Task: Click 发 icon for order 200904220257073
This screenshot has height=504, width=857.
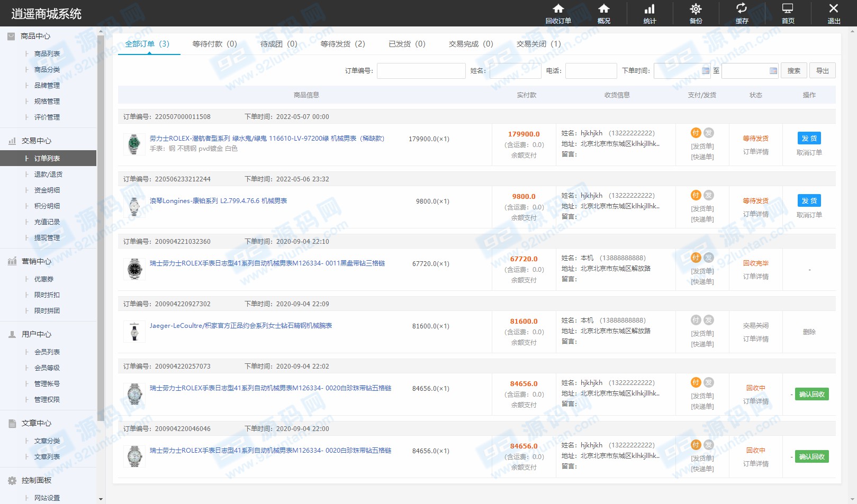Action: point(708,382)
